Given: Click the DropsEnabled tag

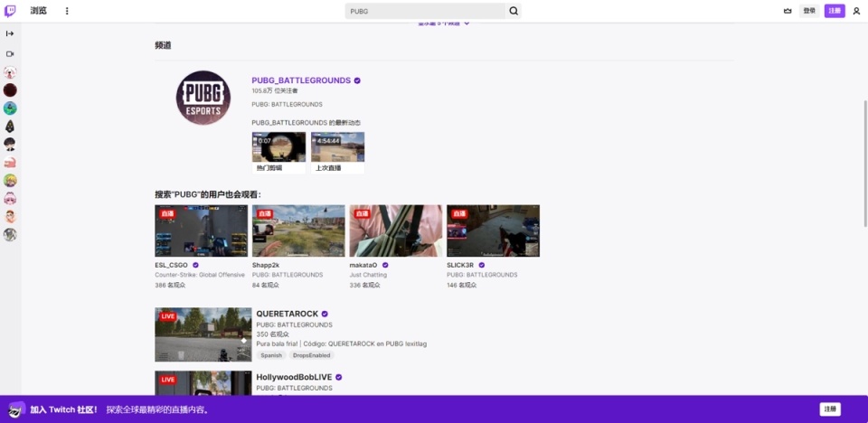Looking at the screenshot, I should [312, 355].
